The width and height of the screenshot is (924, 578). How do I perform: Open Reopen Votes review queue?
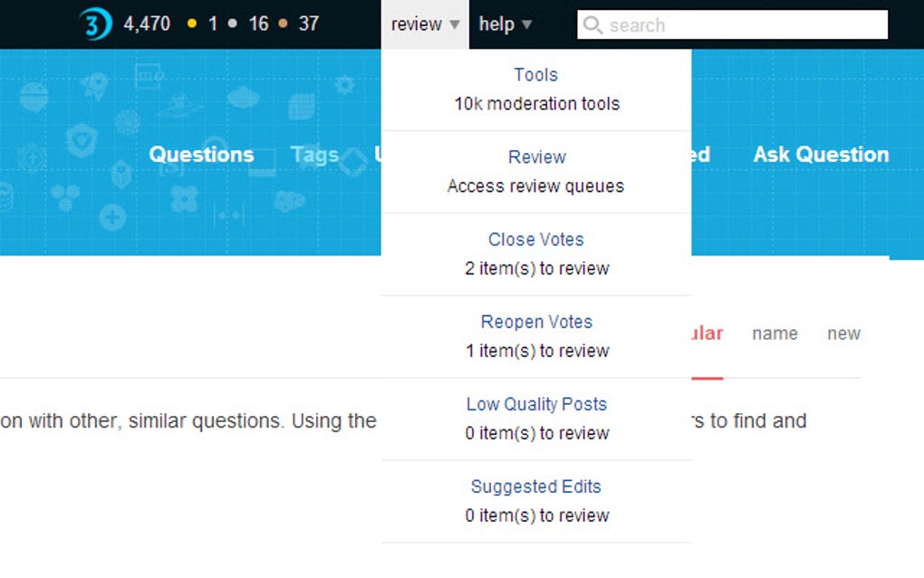click(535, 322)
